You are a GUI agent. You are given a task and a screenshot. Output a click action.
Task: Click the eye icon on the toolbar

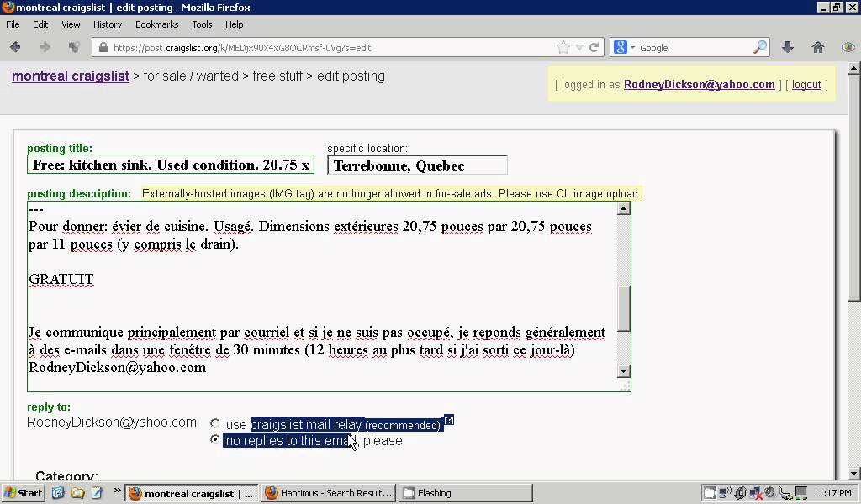[x=848, y=47]
